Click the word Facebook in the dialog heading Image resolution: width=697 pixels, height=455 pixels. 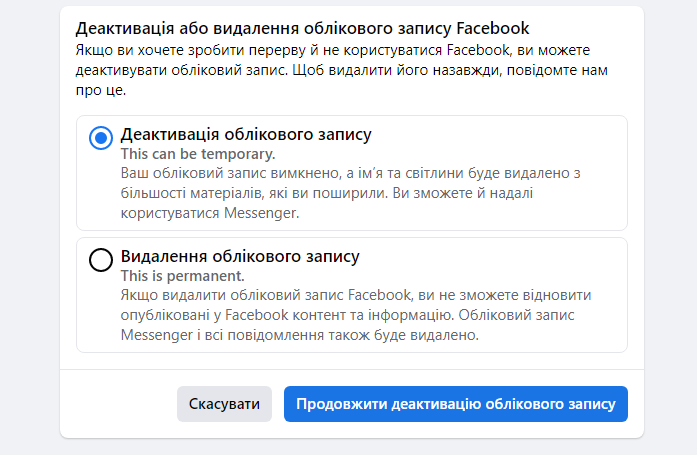(x=493, y=28)
